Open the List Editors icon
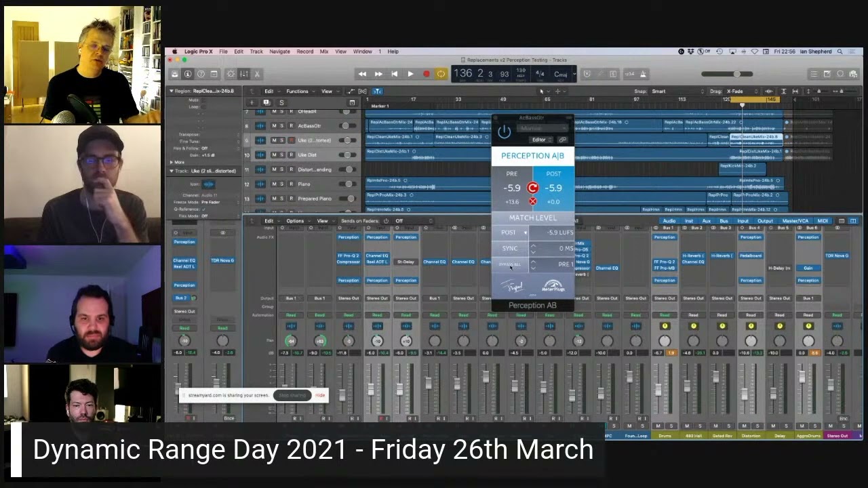 [x=814, y=74]
